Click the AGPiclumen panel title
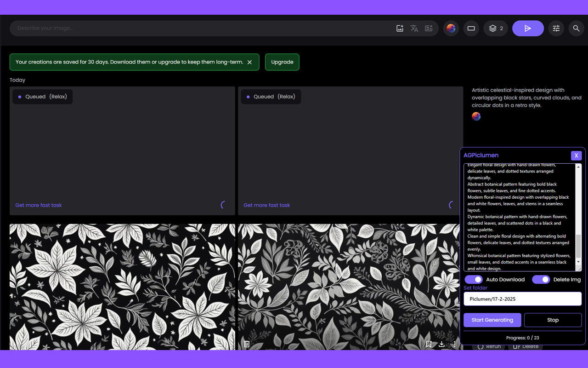The height and width of the screenshot is (368, 588). tap(481, 155)
